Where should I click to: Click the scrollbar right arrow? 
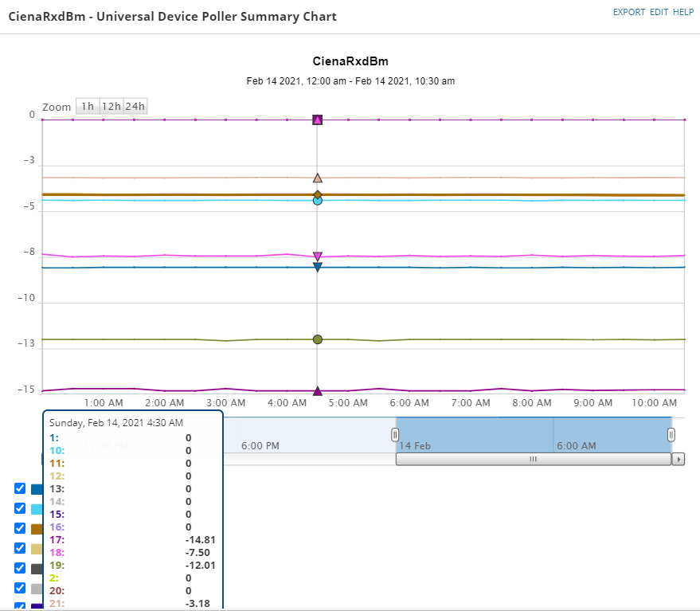click(x=678, y=459)
